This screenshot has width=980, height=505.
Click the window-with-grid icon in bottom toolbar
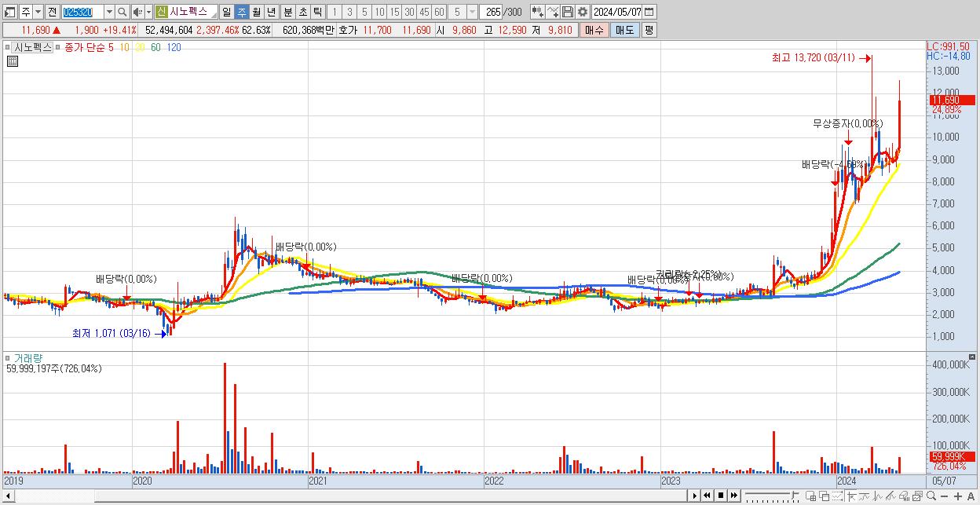(811, 496)
